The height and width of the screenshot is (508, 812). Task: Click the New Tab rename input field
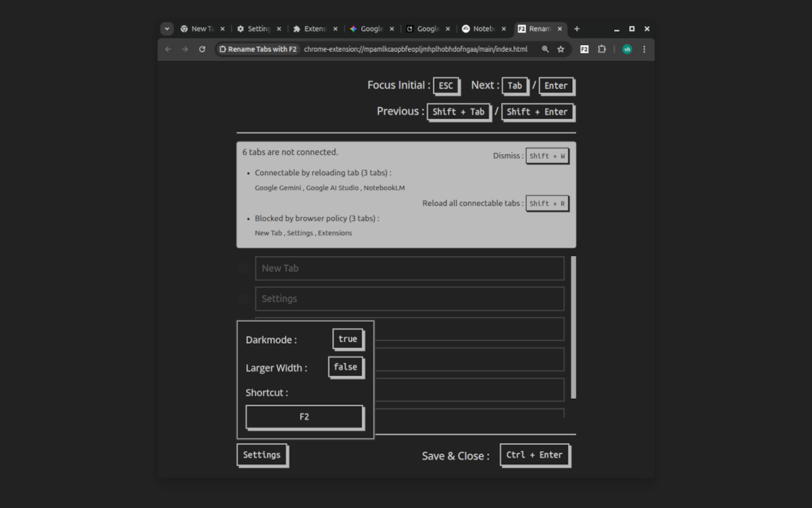pos(410,268)
